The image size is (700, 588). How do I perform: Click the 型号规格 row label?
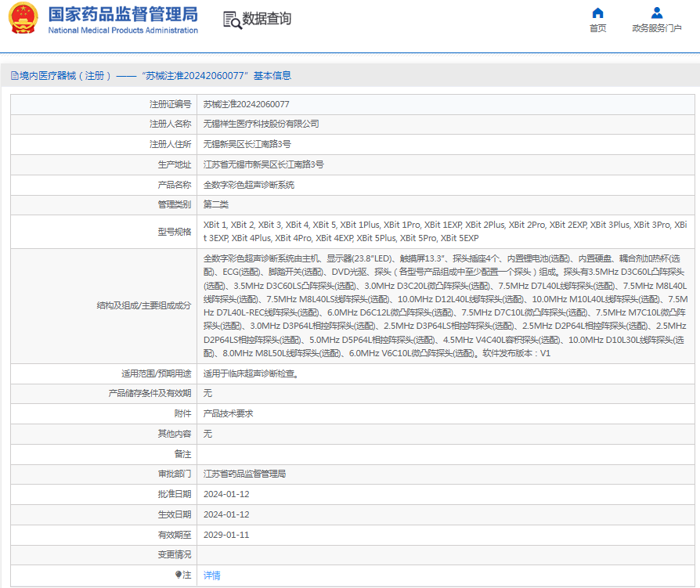pyautogui.click(x=174, y=232)
